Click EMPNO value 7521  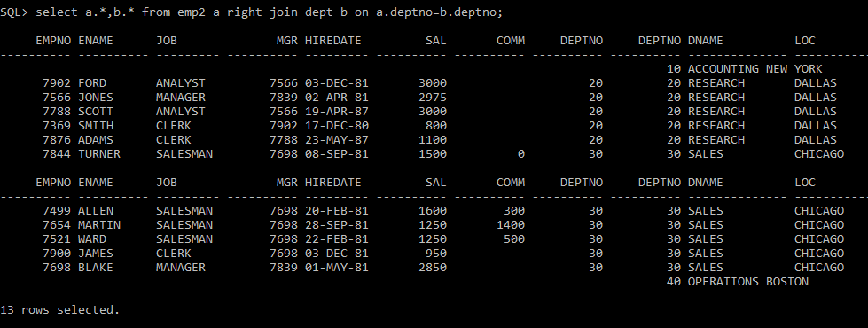coord(57,239)
